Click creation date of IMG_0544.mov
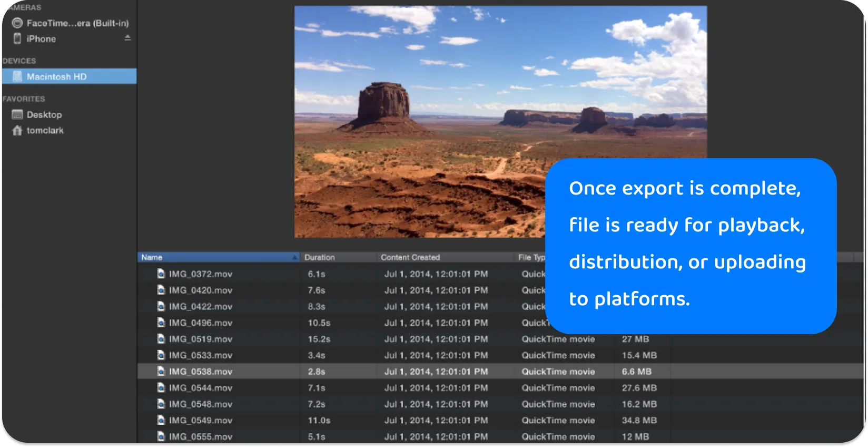The width and height of the screenshot is (868, 447). pos(436,388)
